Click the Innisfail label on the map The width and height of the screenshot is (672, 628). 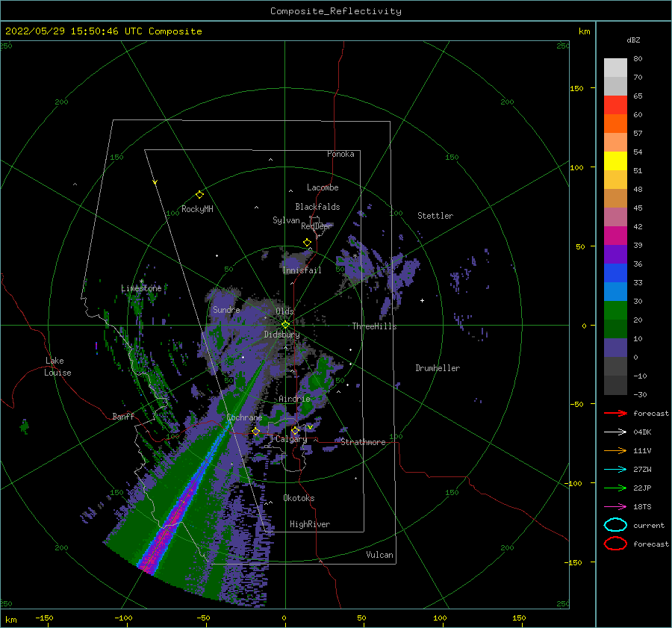[x=302, y=270]
